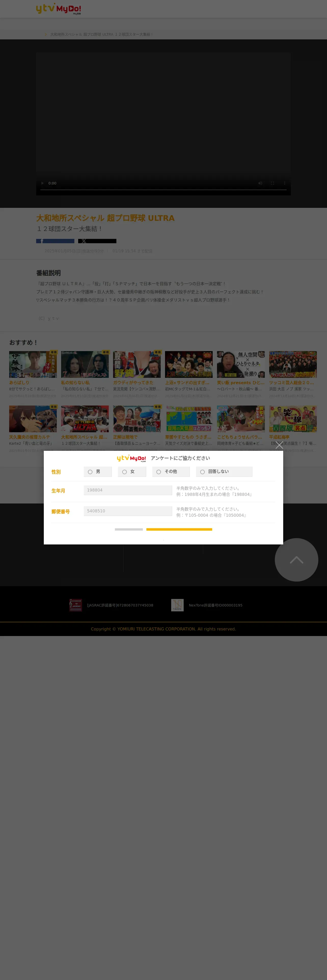Image resolution: width=327 pixels, height=980 pixels.
Task: Open the ツッコミ芸人総会 thumbnail
Action: (293, 364)
